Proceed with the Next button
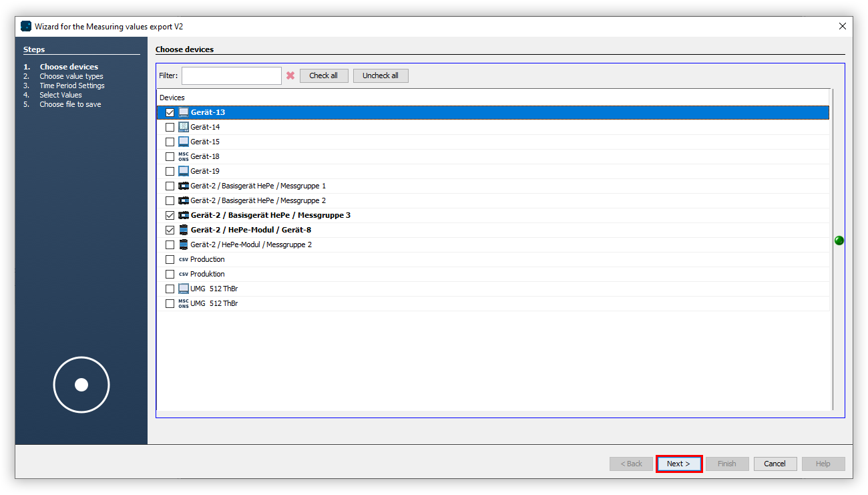 pos(678,464)
